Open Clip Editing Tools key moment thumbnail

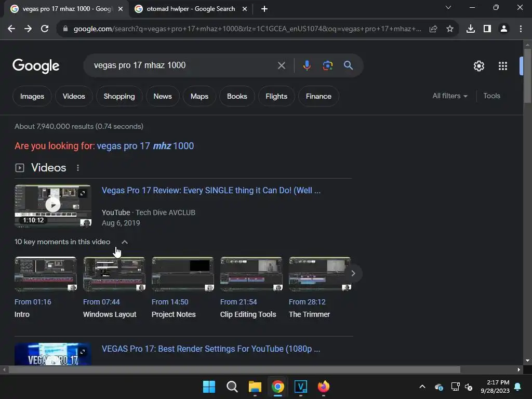point(251,274)
